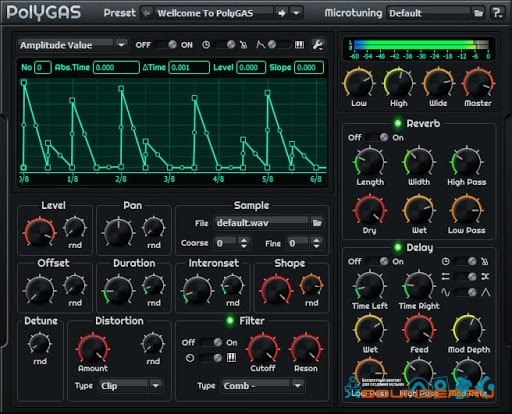Open the preset list dropdown arrow
The image size is (512, 414).
click(296, 13)
